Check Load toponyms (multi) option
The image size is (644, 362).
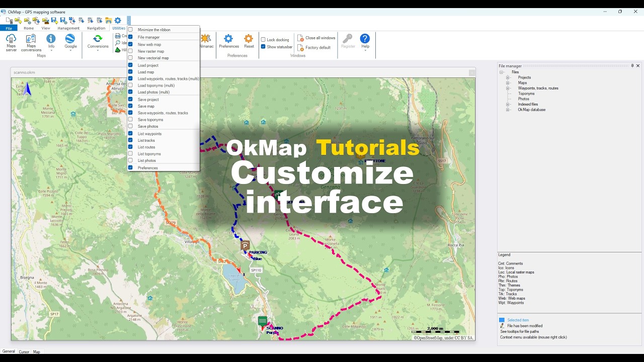[x=130, y=85]
